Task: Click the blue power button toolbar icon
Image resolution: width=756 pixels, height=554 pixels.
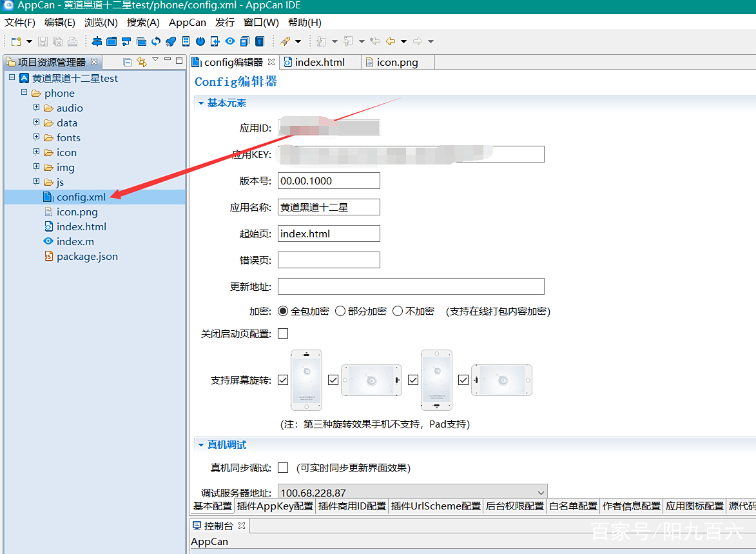Action: [200, 41]
